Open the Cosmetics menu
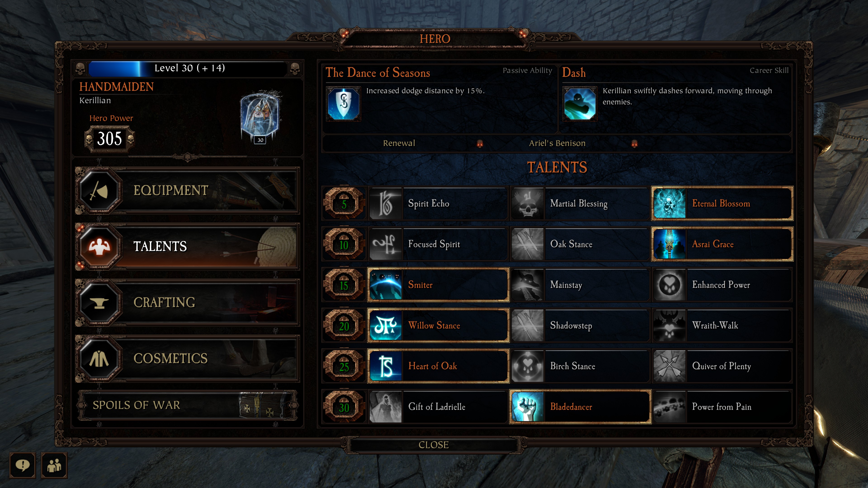This screenshot has height=488, width=868. pyautogui.click(x=187, y=358)
